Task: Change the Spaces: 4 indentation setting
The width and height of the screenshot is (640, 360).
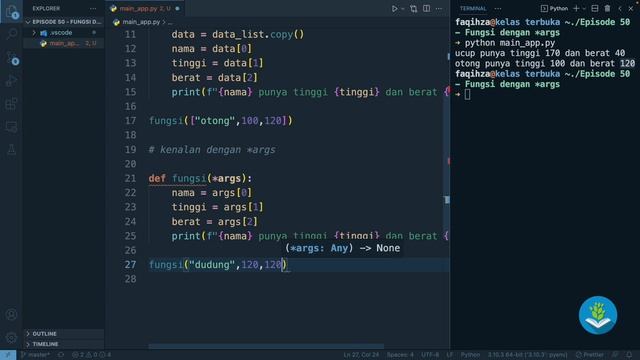Action: 400,355
